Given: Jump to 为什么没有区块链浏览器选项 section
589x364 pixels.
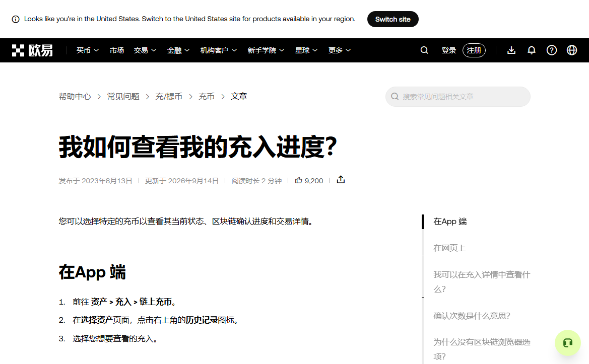Looking at the screenshot, I should click(x=482, y=349).
